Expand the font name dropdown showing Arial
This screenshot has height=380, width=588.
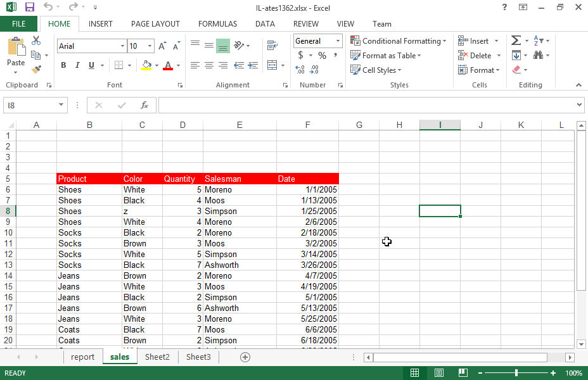[x=122, y=46]
